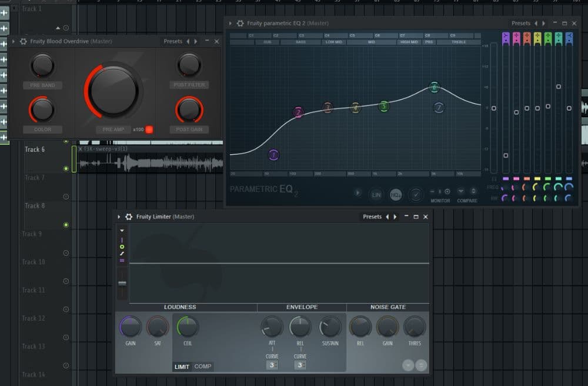Screen dimensions: 588x386
Task: Click blue band 7 filter type icon
Action: click(569, 38)
